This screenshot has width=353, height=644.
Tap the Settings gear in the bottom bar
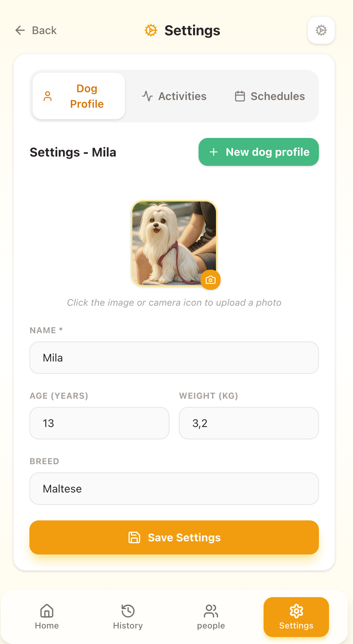tap(296, 617)
